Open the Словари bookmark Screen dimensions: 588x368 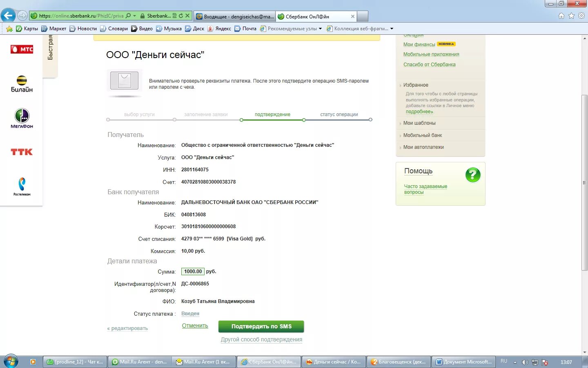pyautogui.click(x=114, y=29)
